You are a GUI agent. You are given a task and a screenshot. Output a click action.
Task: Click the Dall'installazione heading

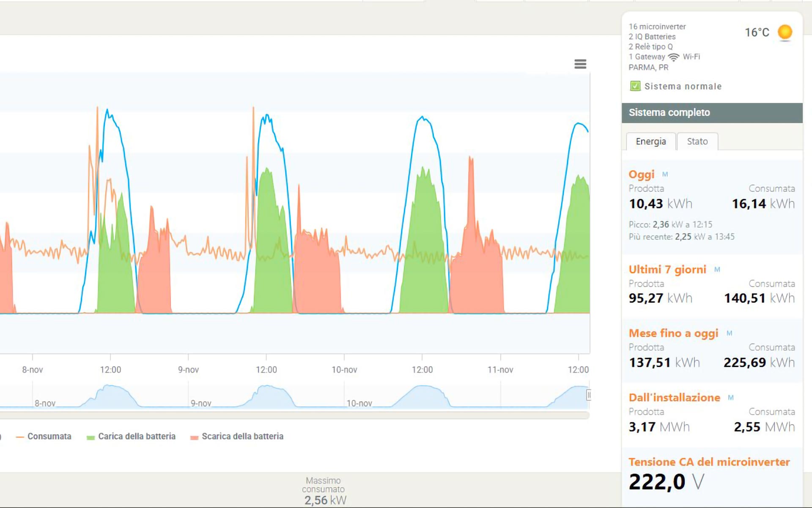pyautogui.click(x=674, y=398)
